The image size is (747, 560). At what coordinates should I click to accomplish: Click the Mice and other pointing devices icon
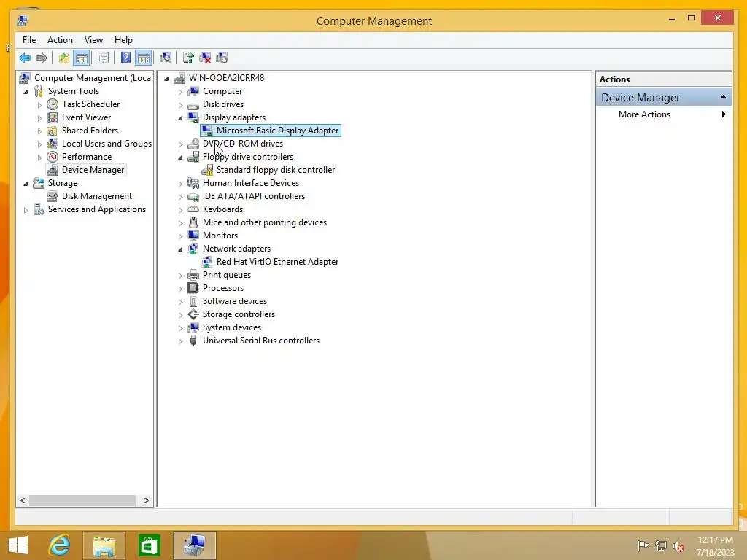coord(193,222)
